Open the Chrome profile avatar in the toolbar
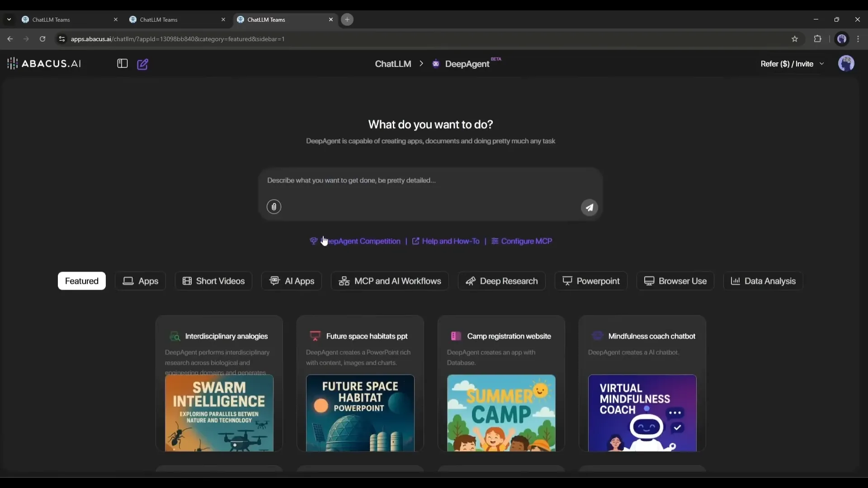Screen dimensions: 868x488 pyautogui.click(x=842, y=39)
